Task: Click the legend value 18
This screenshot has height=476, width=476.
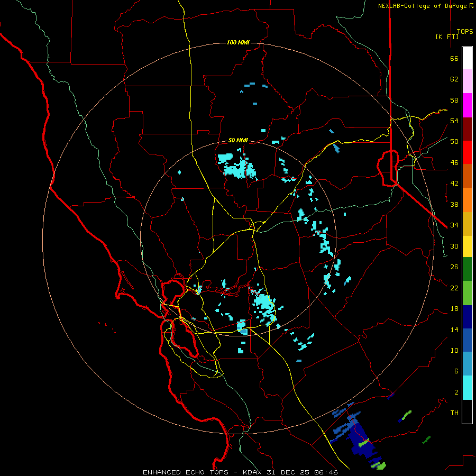Action: point(454,309)
